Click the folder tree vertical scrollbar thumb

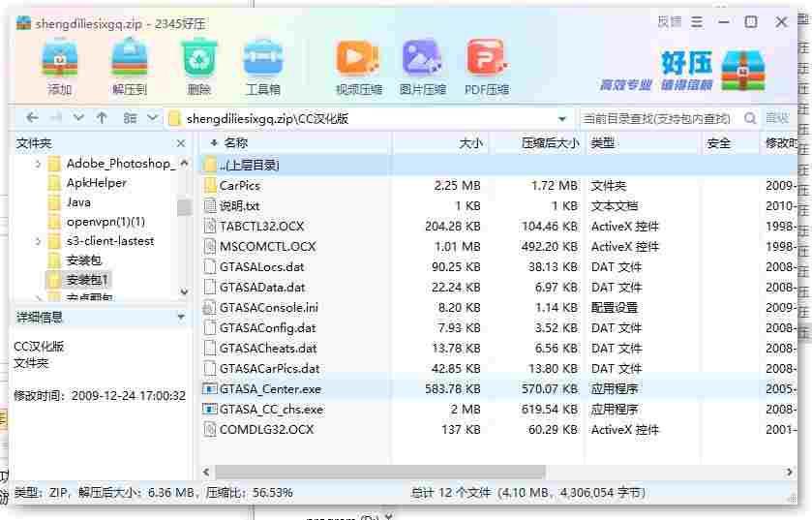pos(184,207)
